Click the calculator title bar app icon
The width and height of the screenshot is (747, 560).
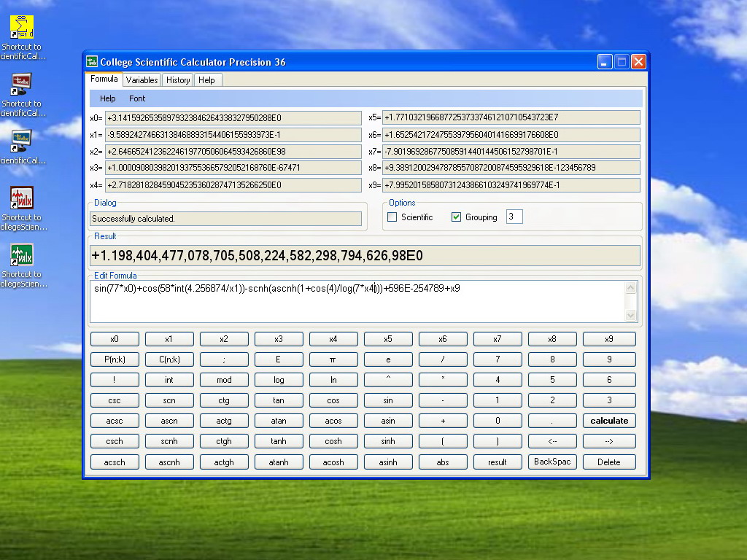pyautogui.click(x=91, y=62)
